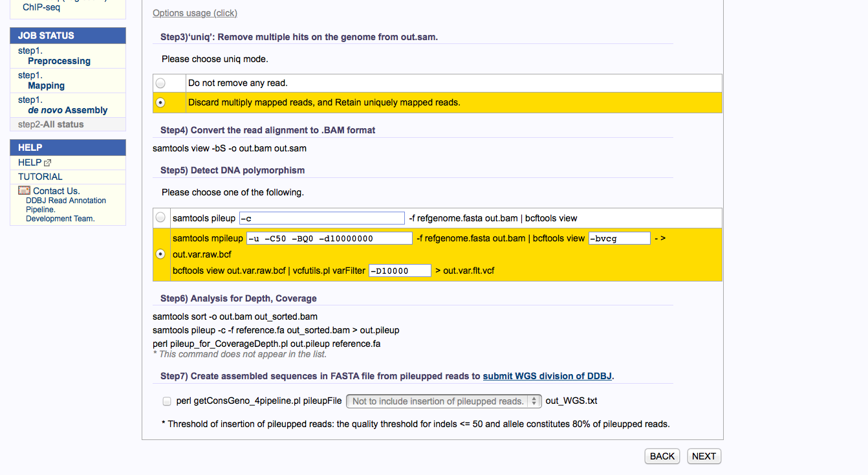Screen dimensions: 868x475
Task: Click the external link icon beside HELP
Action: (x=47, y=163)
